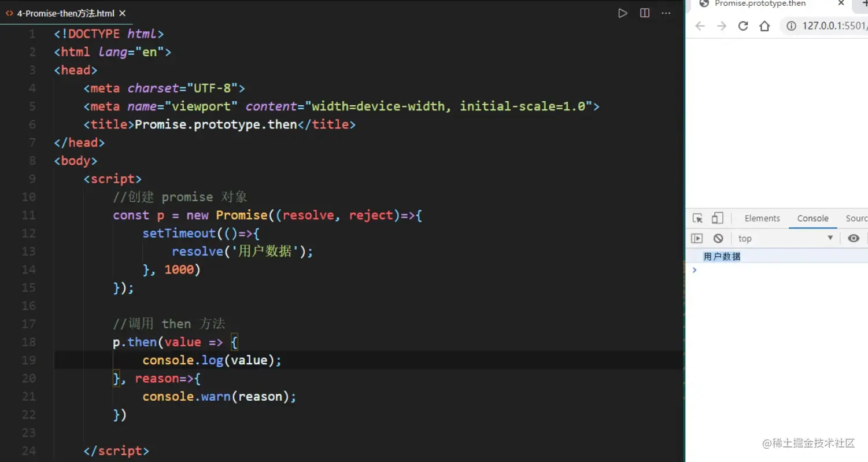Focus the address bar showing 127.0.0.1:5501
Screen dimensions: 868x462
click(x=834, y=26)
